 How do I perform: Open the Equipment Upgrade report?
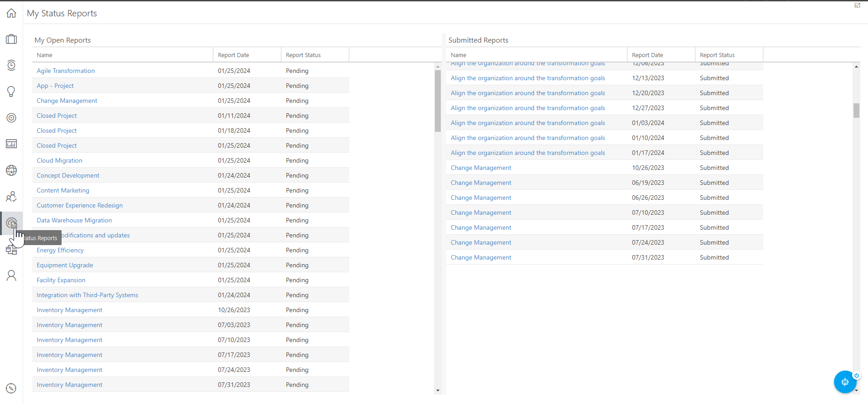point(65,265)
